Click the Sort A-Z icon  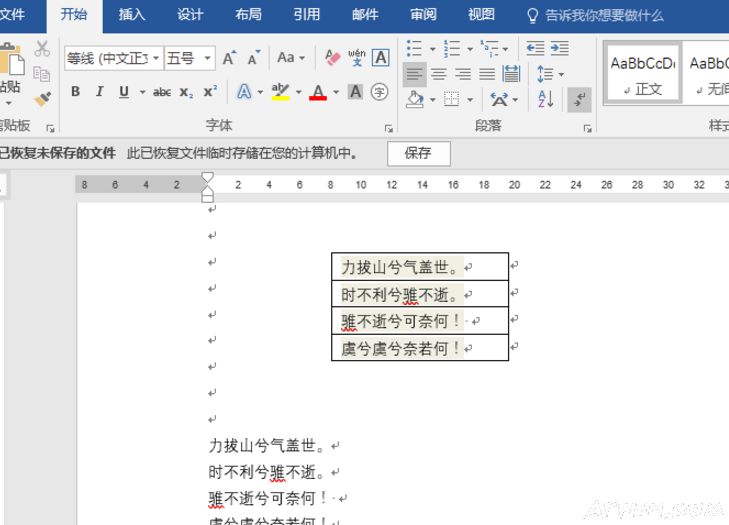tap(545, 98)
